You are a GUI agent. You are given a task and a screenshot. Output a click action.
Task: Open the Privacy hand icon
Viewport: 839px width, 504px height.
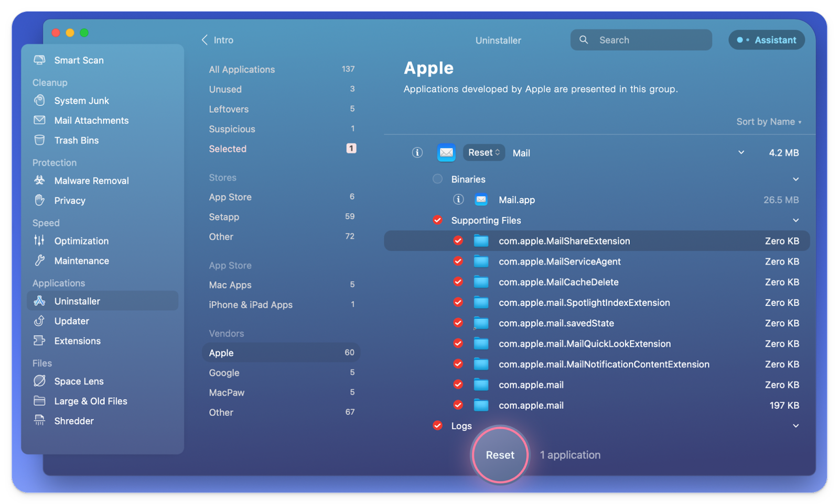(39, 200)
